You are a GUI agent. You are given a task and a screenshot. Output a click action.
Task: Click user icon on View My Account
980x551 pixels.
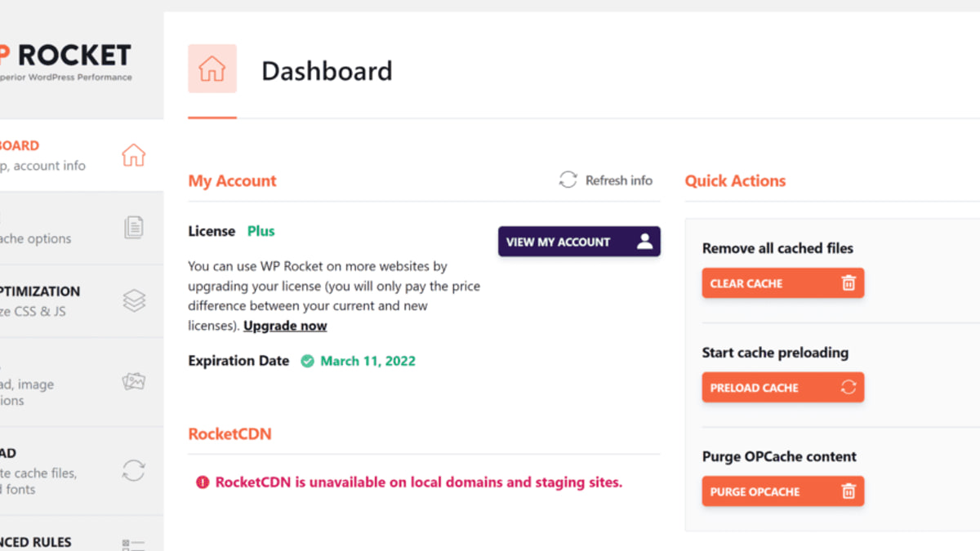click(644, 242)
